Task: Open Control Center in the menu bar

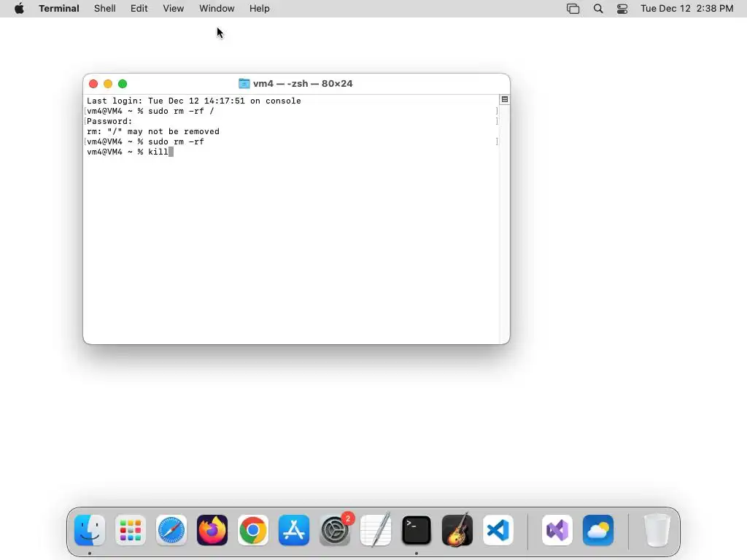Action: (x=622, y=9)
